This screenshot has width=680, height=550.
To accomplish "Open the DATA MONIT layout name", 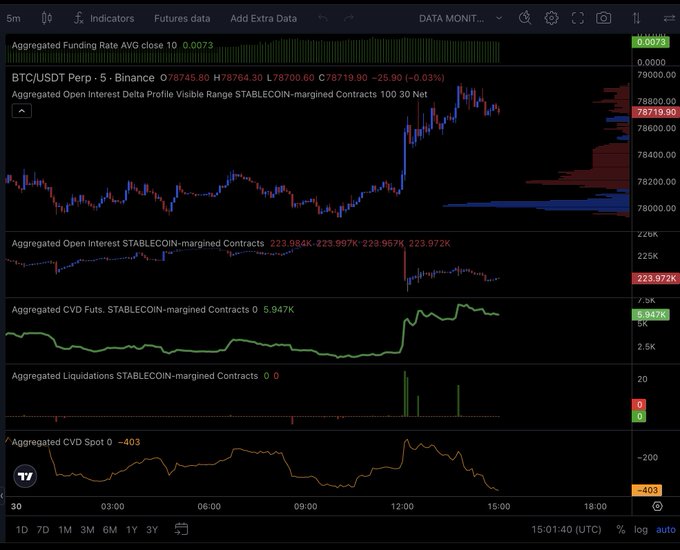I will click(x=451, y=18).
